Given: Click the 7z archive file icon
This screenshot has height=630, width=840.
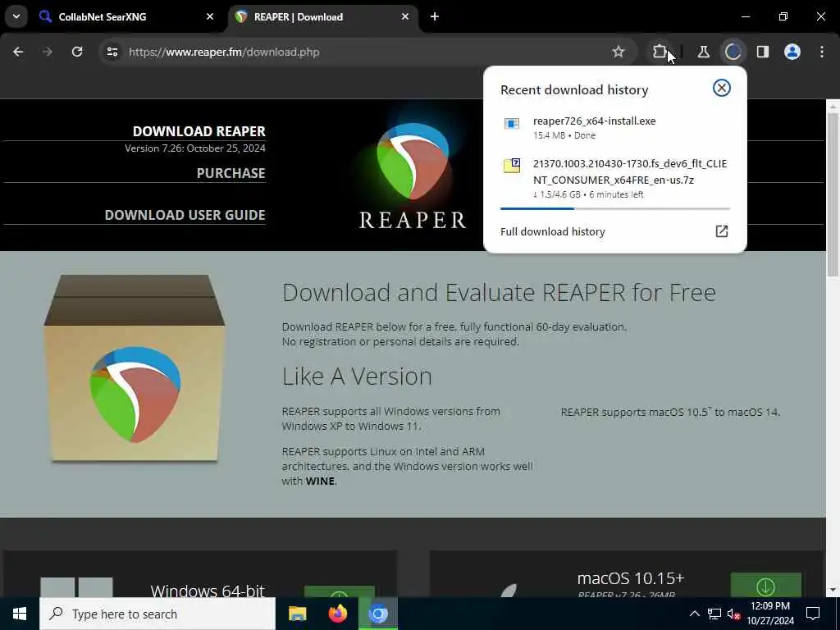Looking at the screenshot, I should (x=512, y=166).
